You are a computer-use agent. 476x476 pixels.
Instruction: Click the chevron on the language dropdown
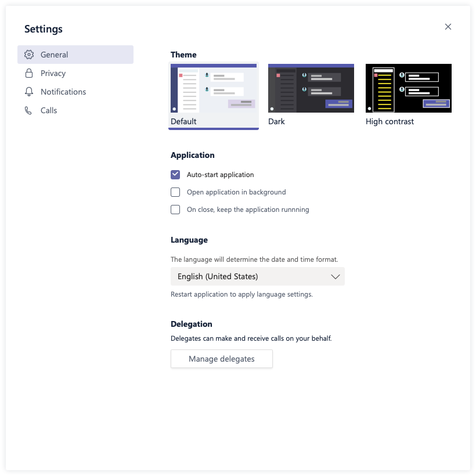pos(335,276)
